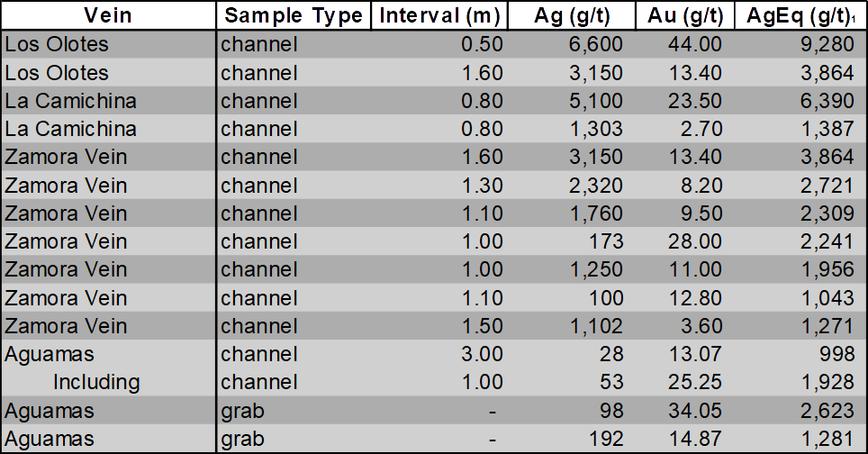Click the Vein column header
This screenshot has height=454, width=868.
coord(108,15)
